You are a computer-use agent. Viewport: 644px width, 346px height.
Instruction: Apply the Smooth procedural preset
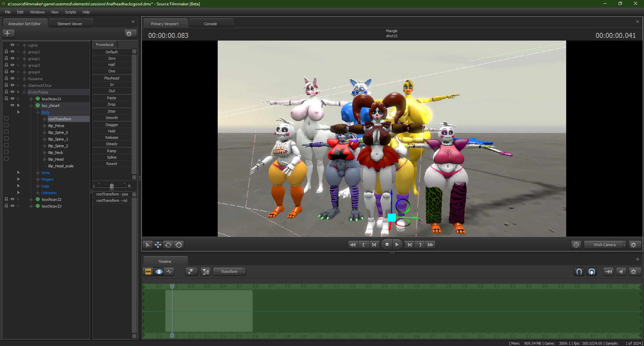[112, 118]
